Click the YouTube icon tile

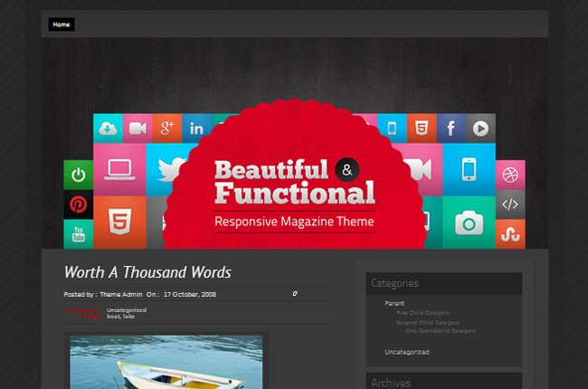78,234
